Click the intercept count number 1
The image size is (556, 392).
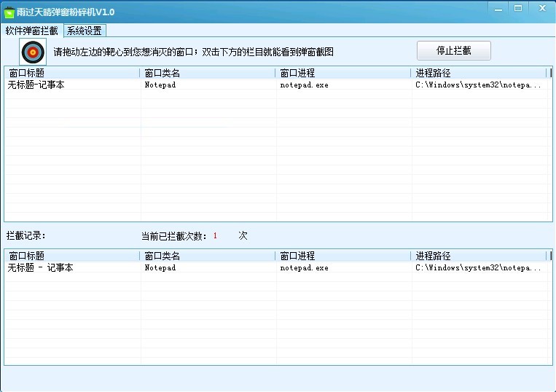pos(215,235)
